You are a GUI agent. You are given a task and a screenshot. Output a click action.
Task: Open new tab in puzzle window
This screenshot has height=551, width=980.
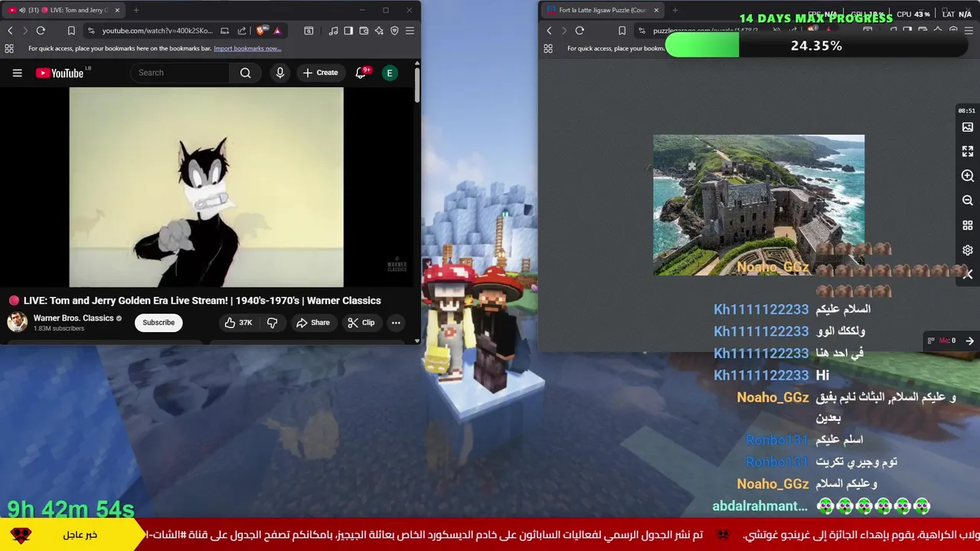(x=675, y=10)
